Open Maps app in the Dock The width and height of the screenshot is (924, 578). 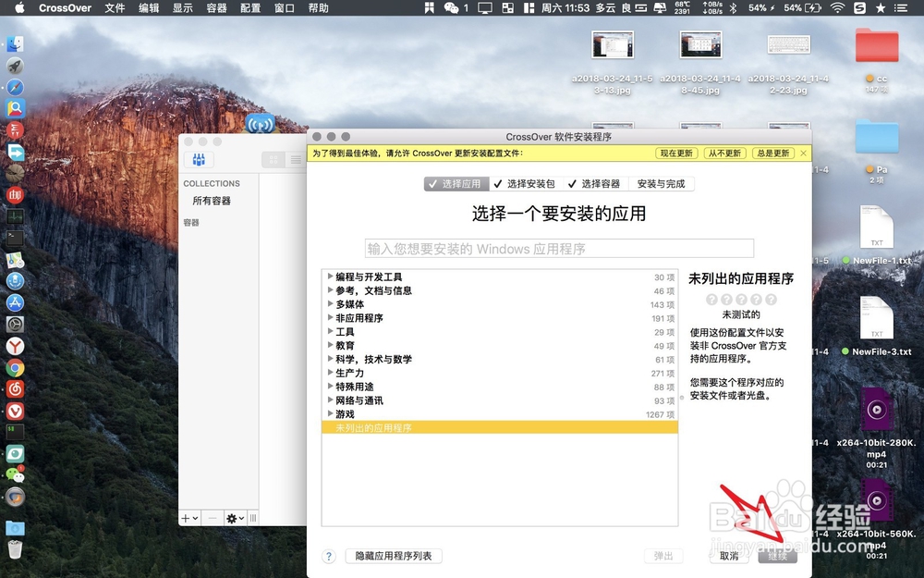[x=16, y=260]
